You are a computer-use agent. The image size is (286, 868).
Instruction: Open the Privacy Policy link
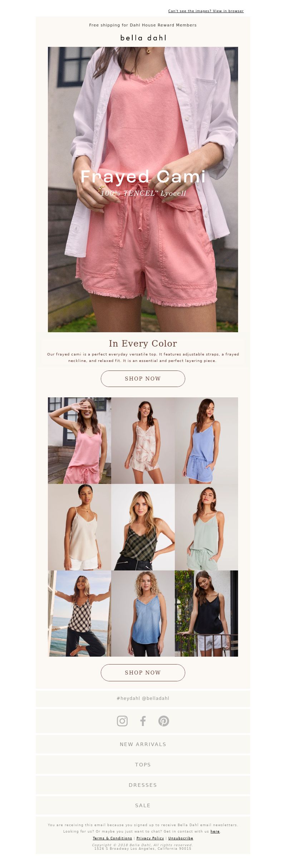150,838
